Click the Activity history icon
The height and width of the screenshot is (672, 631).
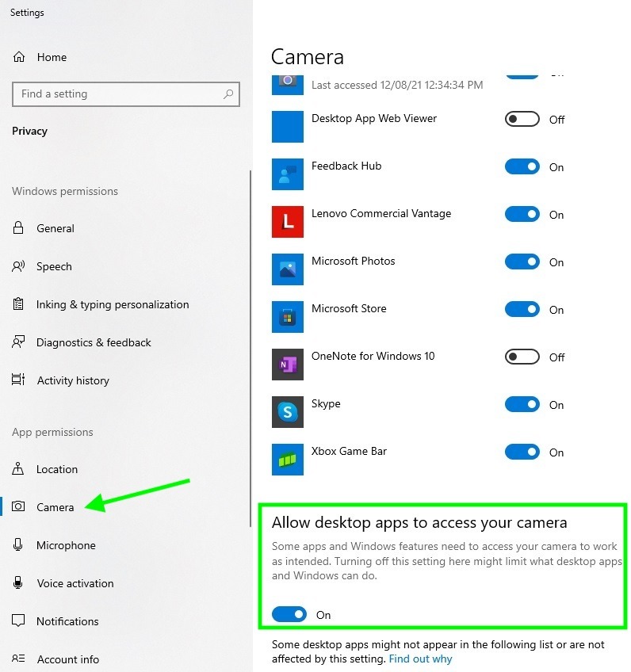coord(18,380)
